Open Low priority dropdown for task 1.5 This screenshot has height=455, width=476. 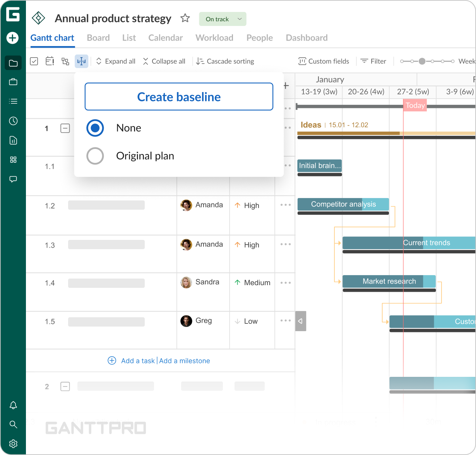[246, 321]
